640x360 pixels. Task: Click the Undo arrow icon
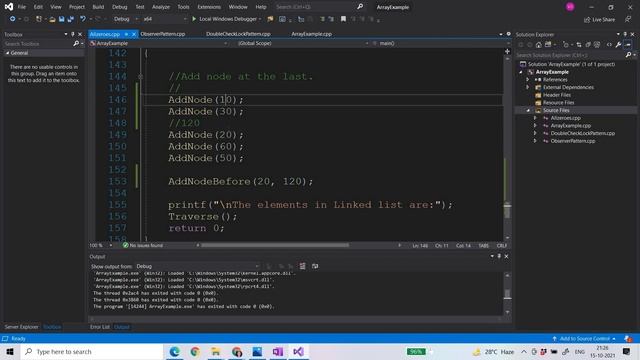point(83,19)
